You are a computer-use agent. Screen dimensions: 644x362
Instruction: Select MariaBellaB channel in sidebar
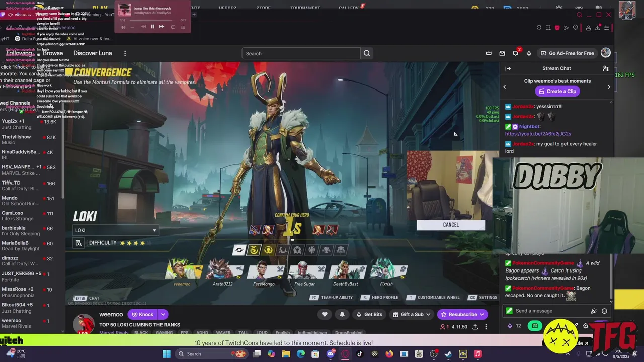(30, 246)
